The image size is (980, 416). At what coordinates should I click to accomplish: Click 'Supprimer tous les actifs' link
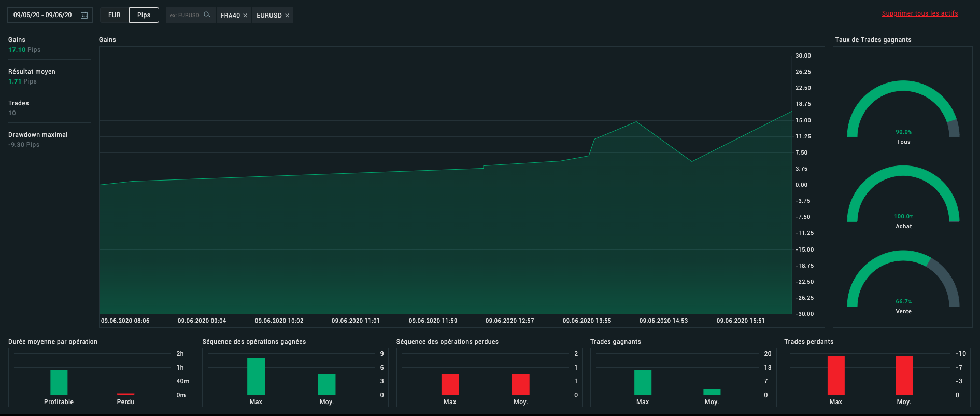tap(919, 13)
